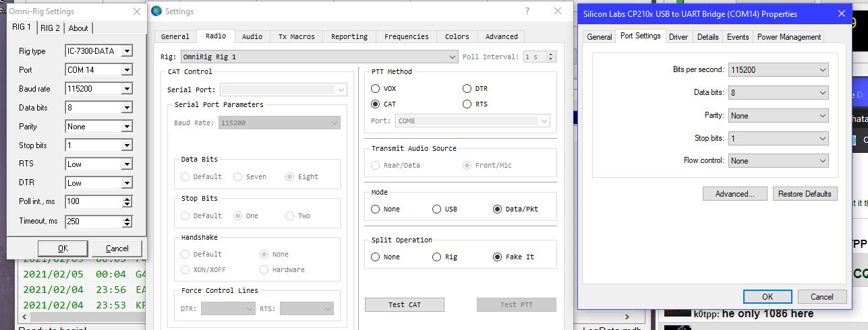Click the Timeout, ms input field

pyautogui.click(x=93, y=221)
